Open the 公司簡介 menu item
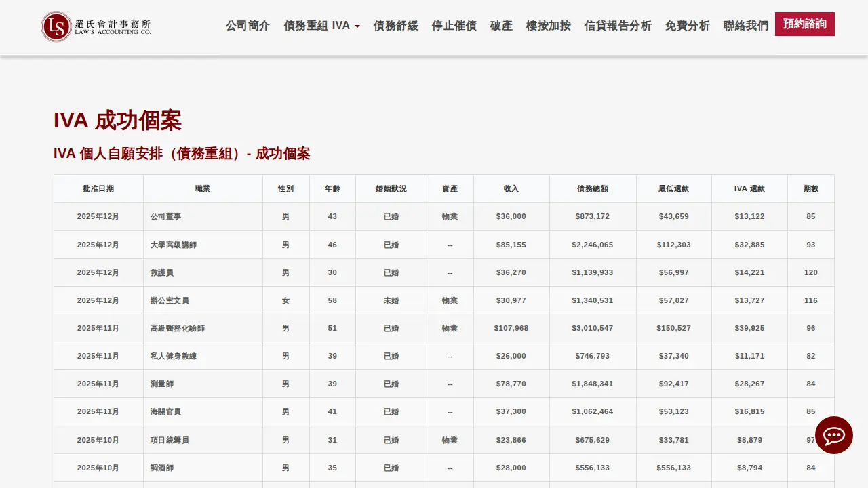Viewport: 868px width, 488px height. [248, 26]
